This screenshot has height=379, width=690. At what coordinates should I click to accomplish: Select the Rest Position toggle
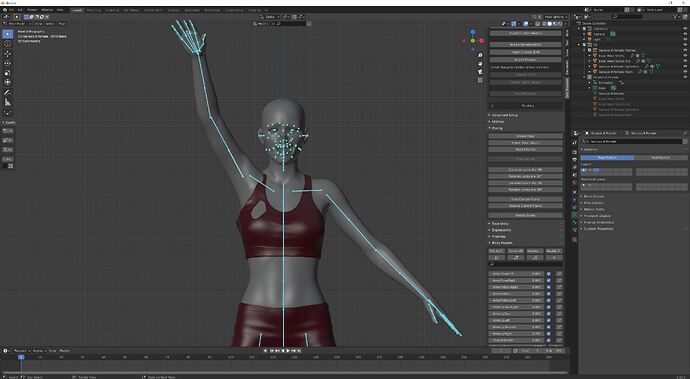tap(661, 157)
